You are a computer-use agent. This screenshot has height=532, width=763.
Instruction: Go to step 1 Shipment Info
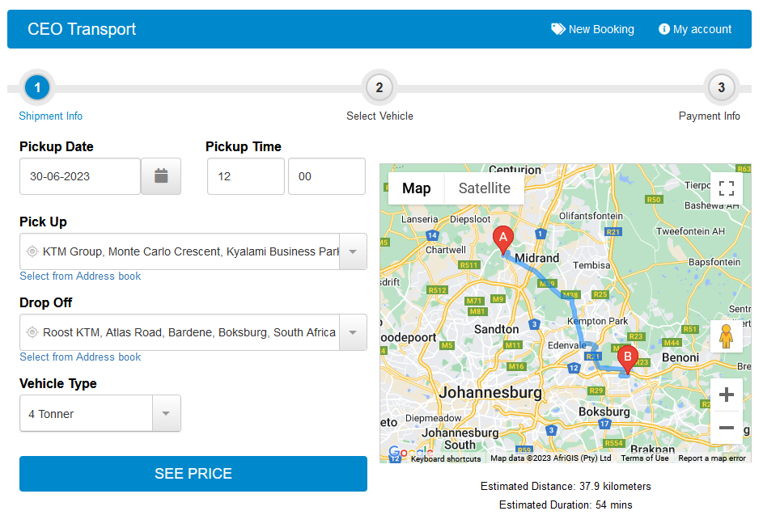click(x=37, y=88)
